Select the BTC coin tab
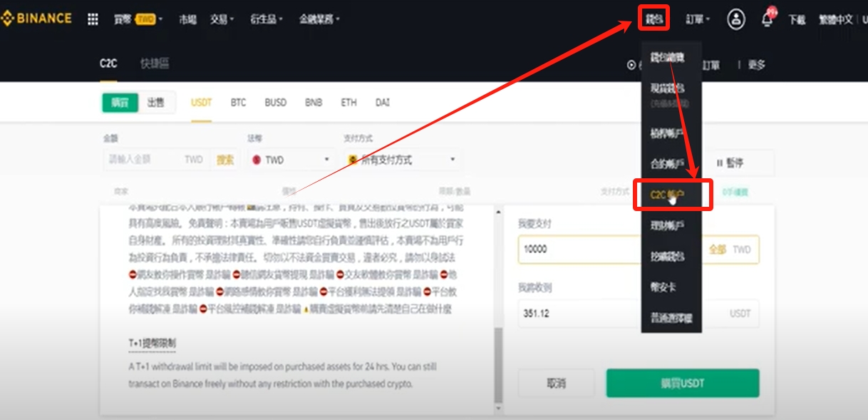This screenshot has width=868, height=420. point(238,103)
